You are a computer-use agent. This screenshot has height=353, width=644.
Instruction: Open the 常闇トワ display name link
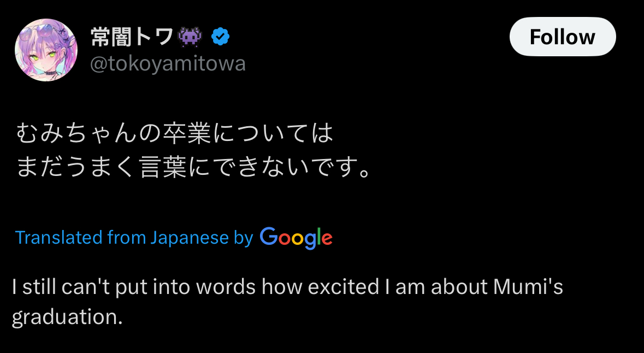132,37
